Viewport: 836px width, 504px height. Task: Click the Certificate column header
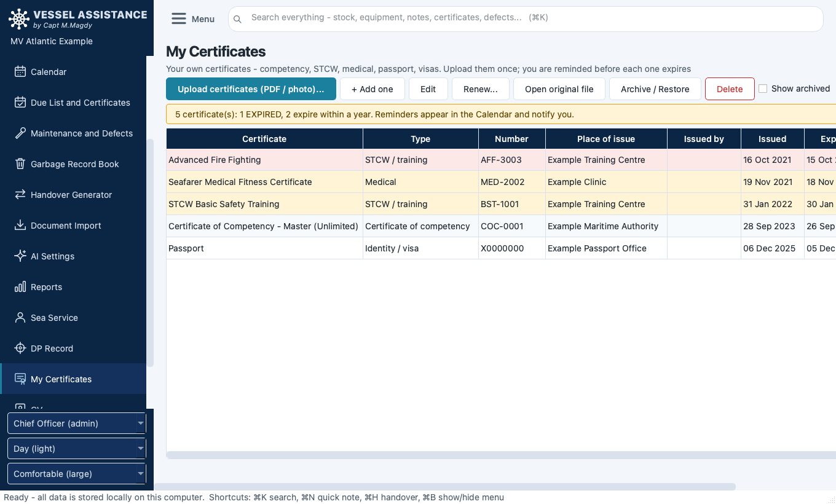[264, 139]
